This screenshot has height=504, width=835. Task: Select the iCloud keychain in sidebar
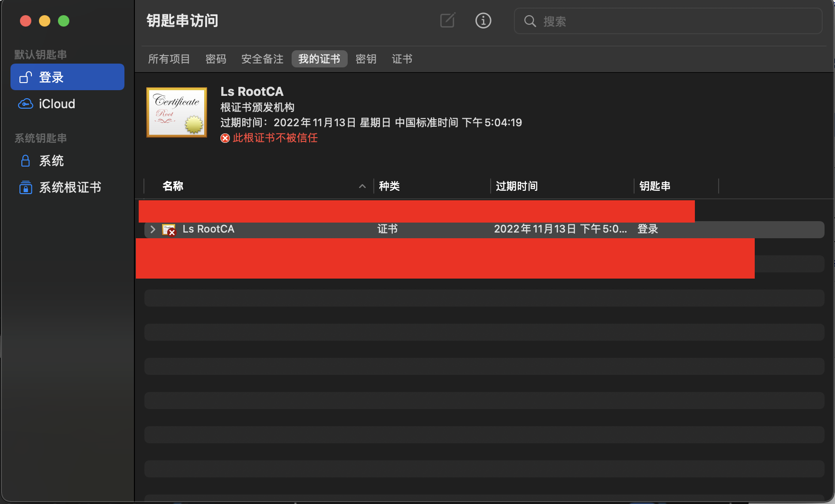pos(67,104)
